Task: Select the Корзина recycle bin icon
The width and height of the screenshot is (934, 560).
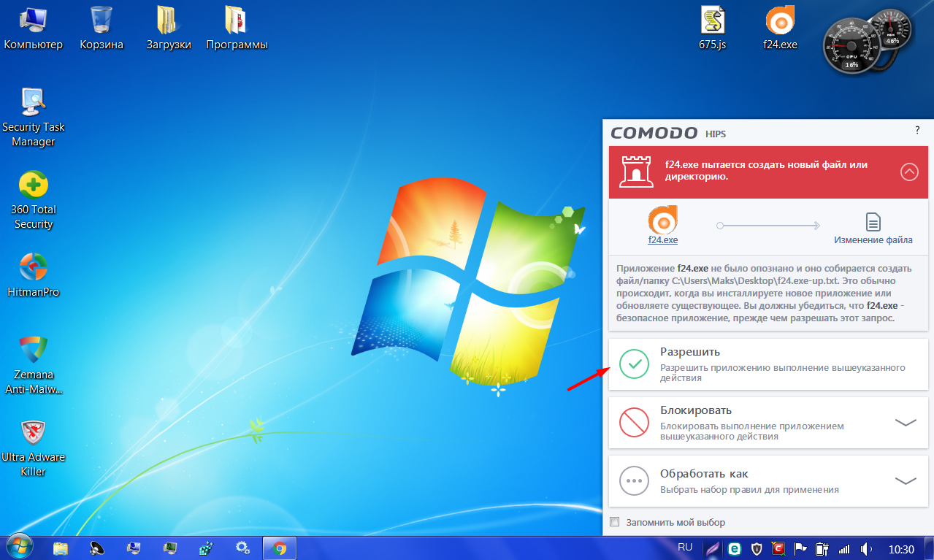Action: click(102, 28)
